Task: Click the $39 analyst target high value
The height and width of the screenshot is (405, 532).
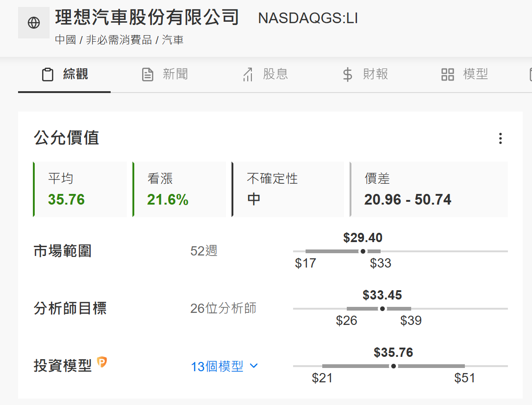Action: tap(411, 321)
